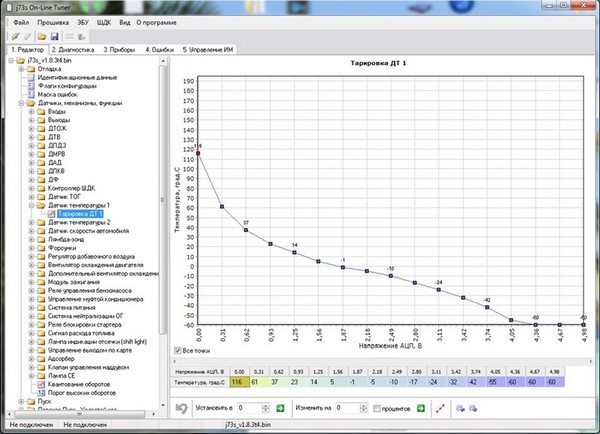The width and height of the screenshot is (600, 434).
Task: Click the red first point on the graph
Action: pos(198,153)
